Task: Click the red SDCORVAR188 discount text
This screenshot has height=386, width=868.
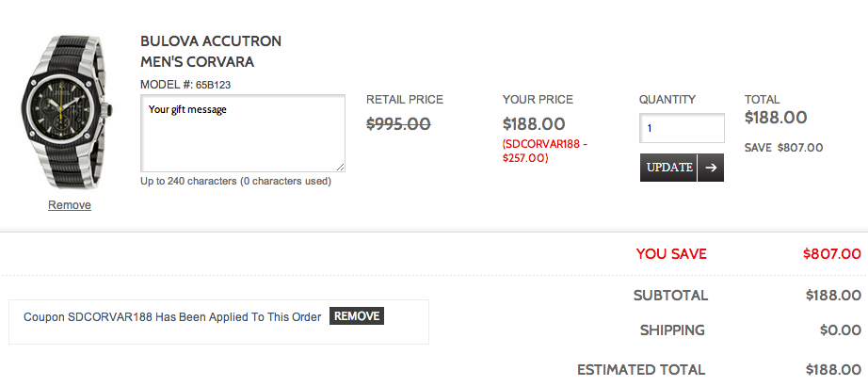Action: (544, 151)
